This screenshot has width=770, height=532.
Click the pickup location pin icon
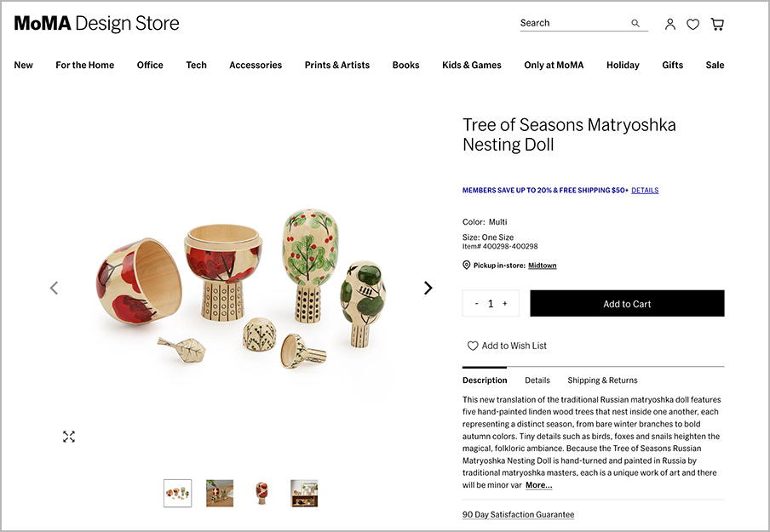467,266
